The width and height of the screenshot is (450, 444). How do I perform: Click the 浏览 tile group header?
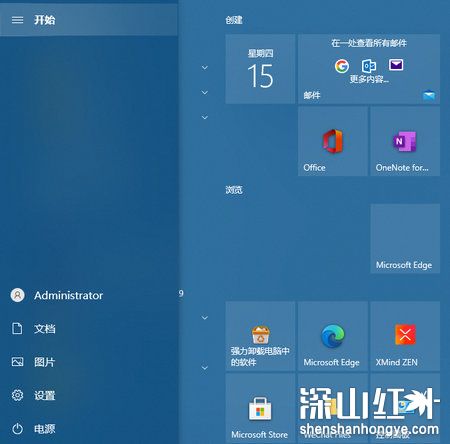(x=234, y=190)
